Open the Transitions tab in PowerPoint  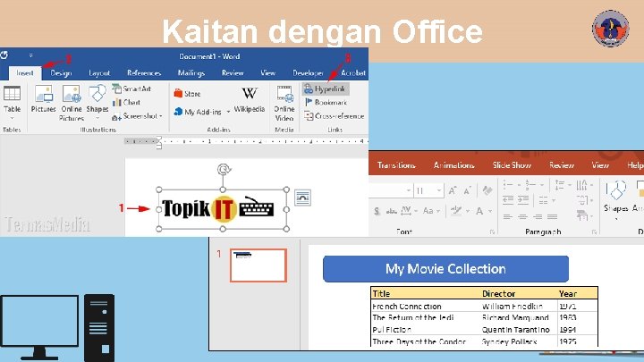(396, 165)
